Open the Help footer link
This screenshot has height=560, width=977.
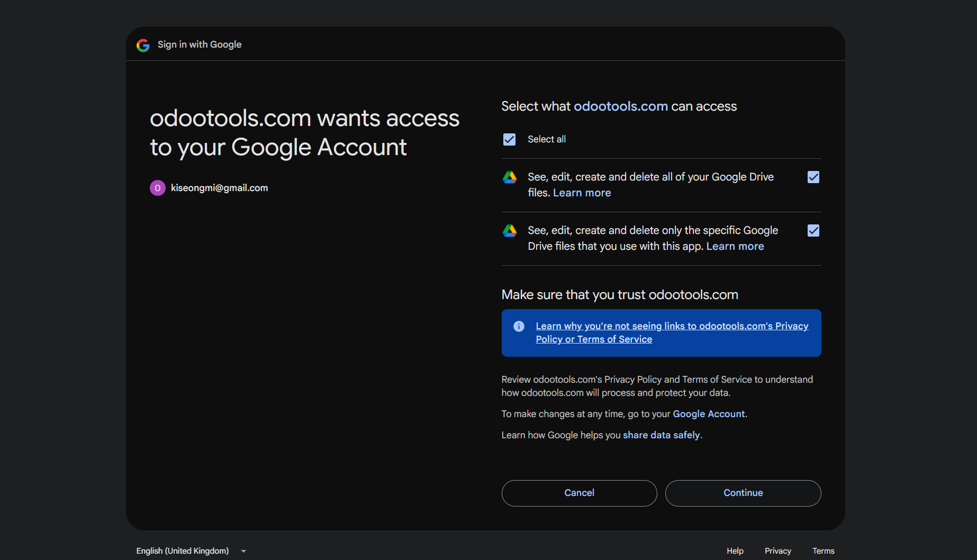tap(735, 551)
